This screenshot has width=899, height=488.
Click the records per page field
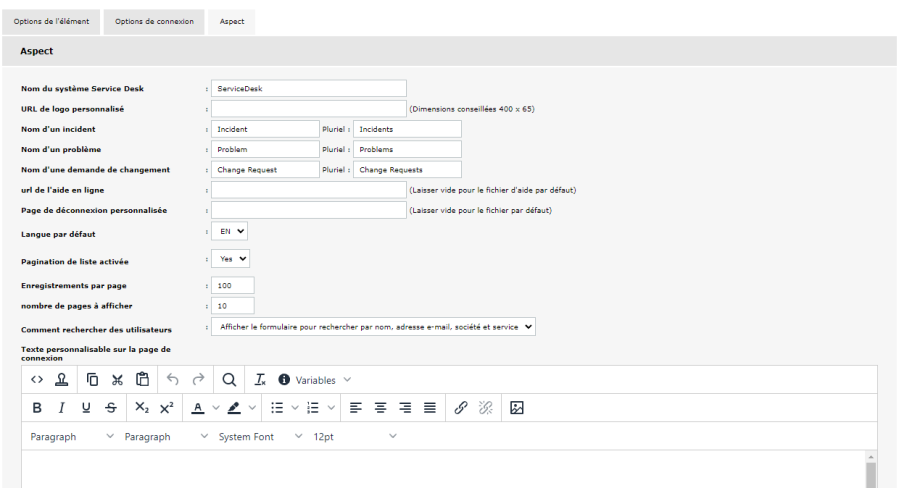(x=233, y=286)
